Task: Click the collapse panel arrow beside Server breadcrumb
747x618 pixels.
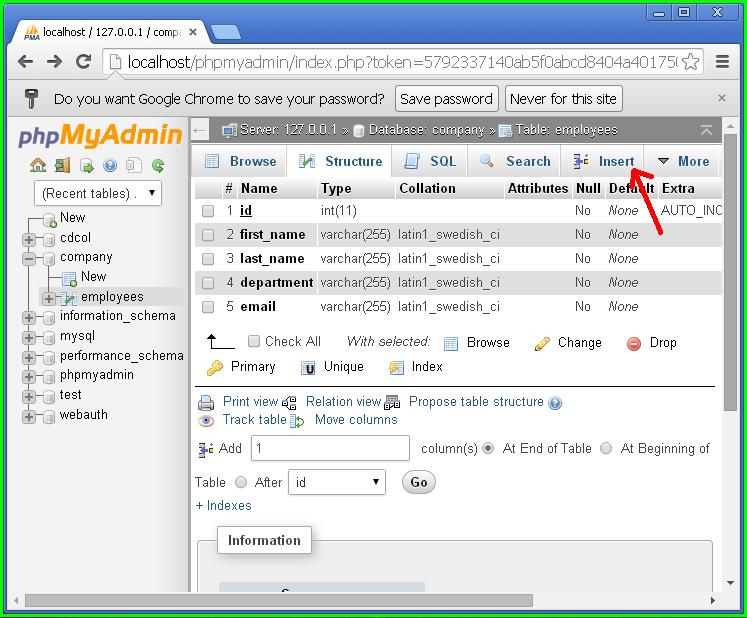Action: tap(200, 130)
